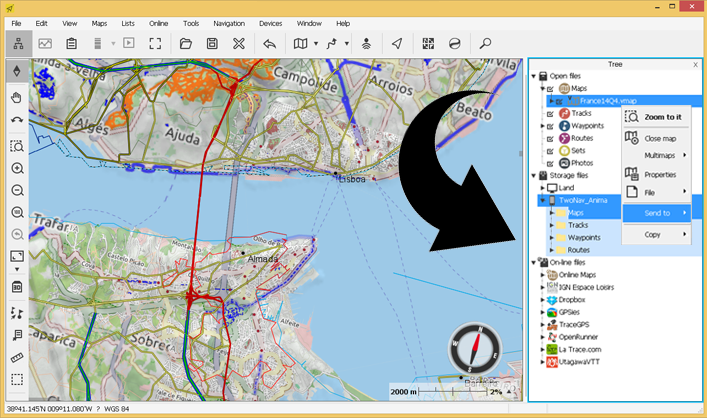
Task: Select the UtagawaVTT online source
Action: [x=579, y=362]
